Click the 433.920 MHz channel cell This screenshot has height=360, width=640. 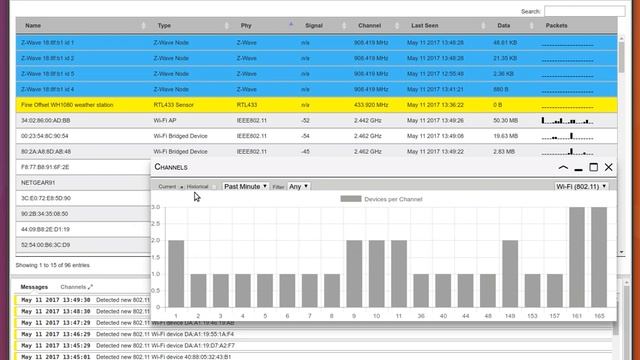pyautogui.click(x=371, y=105)
